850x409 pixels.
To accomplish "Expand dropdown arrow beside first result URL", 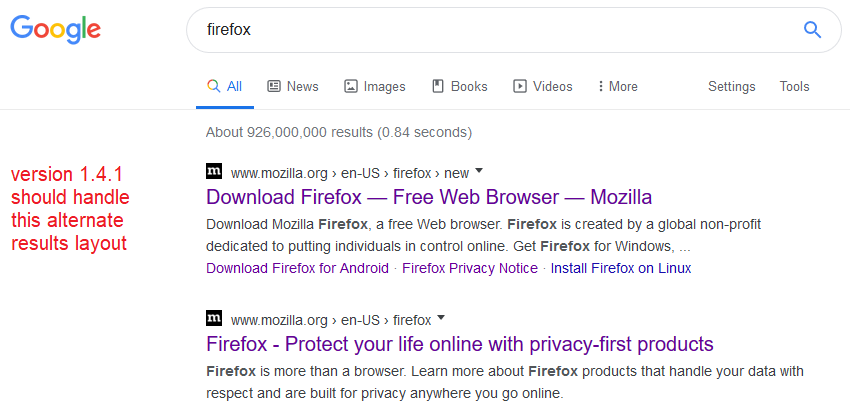I will [x=478, y=171].
